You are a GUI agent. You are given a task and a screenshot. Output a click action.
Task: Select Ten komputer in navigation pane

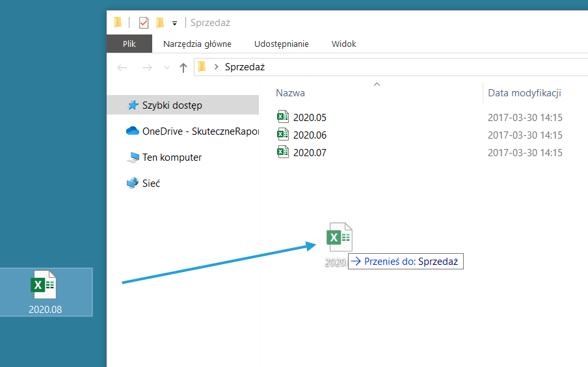tap(172, 157)
